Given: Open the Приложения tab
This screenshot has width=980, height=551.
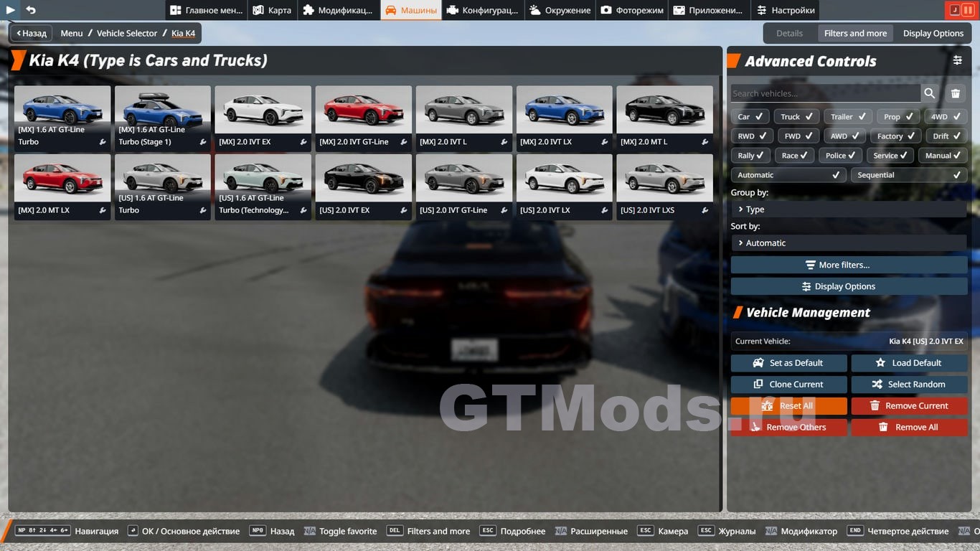Looking at the screenshot, I should (x=709, y=10).
